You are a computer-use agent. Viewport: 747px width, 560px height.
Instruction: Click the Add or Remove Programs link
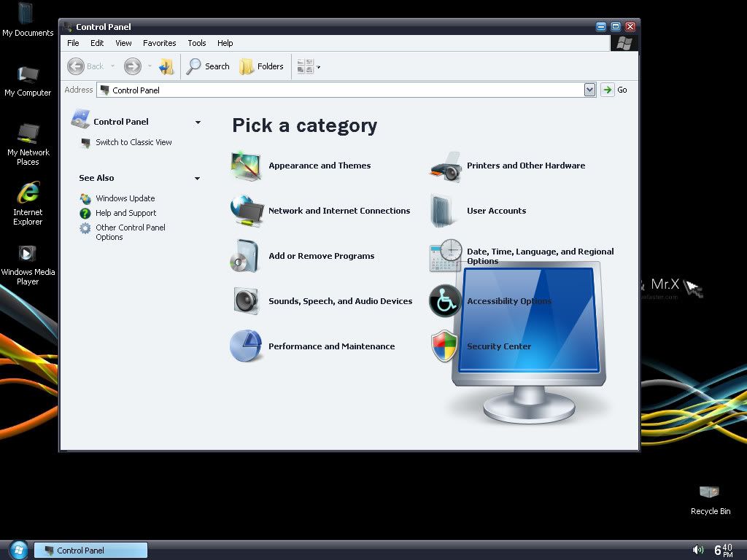pyautogui.click(x=322, y=256)
